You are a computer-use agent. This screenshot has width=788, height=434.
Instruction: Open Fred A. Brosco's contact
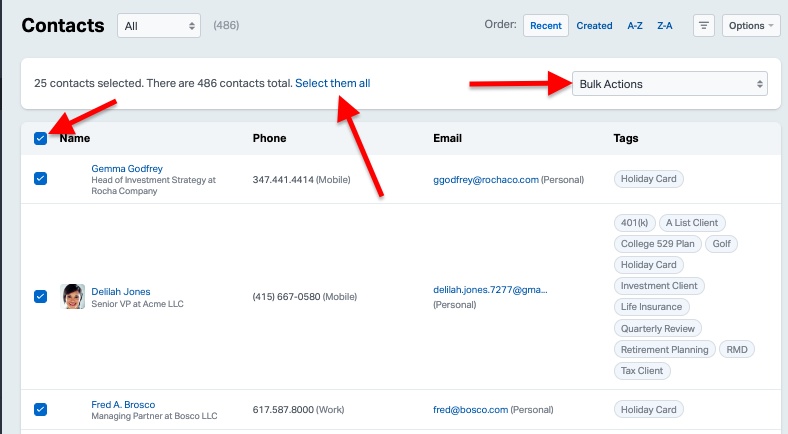123,404
